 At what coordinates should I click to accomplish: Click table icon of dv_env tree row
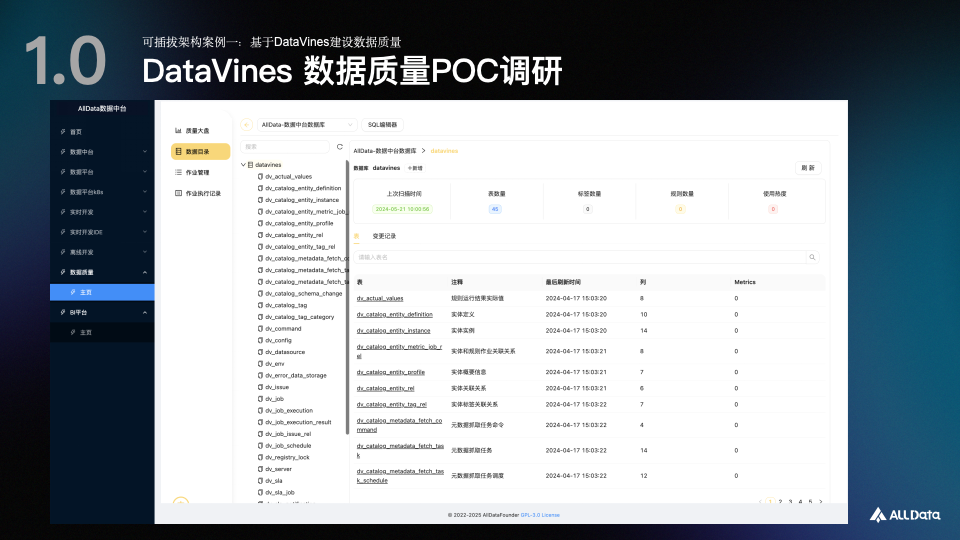click(x=260, y=364)
